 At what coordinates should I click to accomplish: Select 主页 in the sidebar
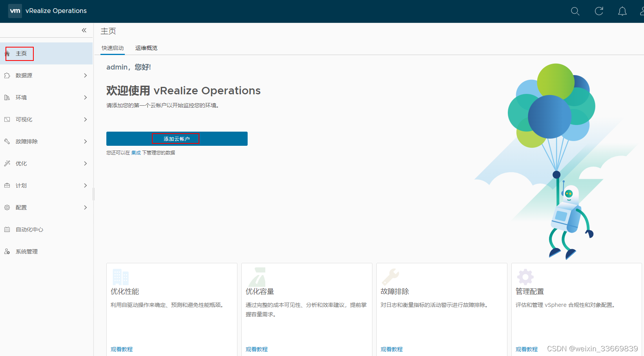click(x=46, y=53)
